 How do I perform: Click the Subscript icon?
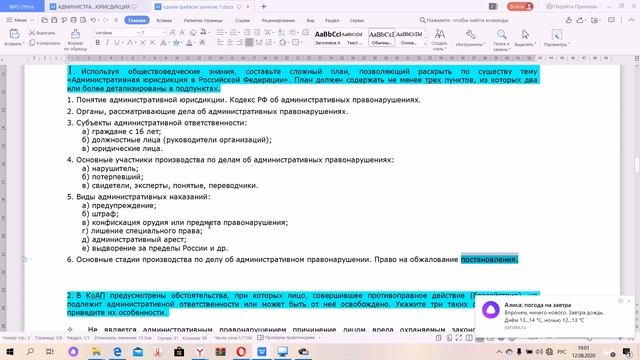tap(153, 42)
